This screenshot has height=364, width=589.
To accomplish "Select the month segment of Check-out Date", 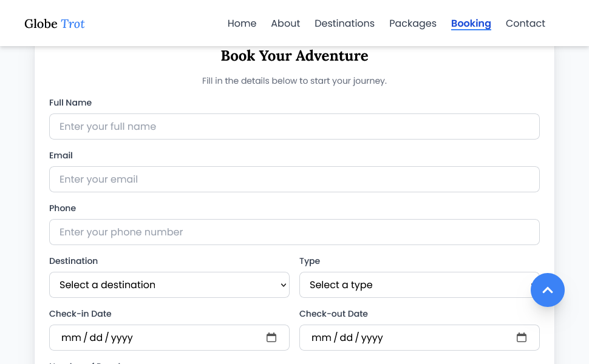I will click(x=321, y=337).
